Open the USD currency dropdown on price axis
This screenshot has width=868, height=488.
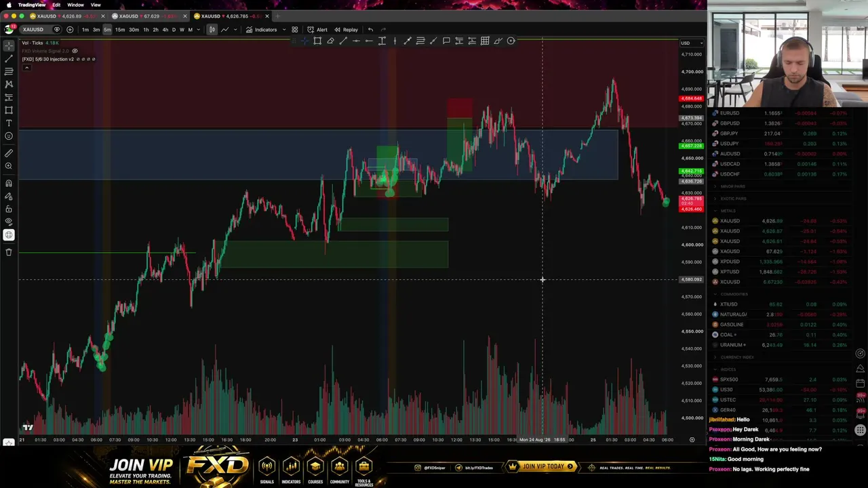pos(692,43)
